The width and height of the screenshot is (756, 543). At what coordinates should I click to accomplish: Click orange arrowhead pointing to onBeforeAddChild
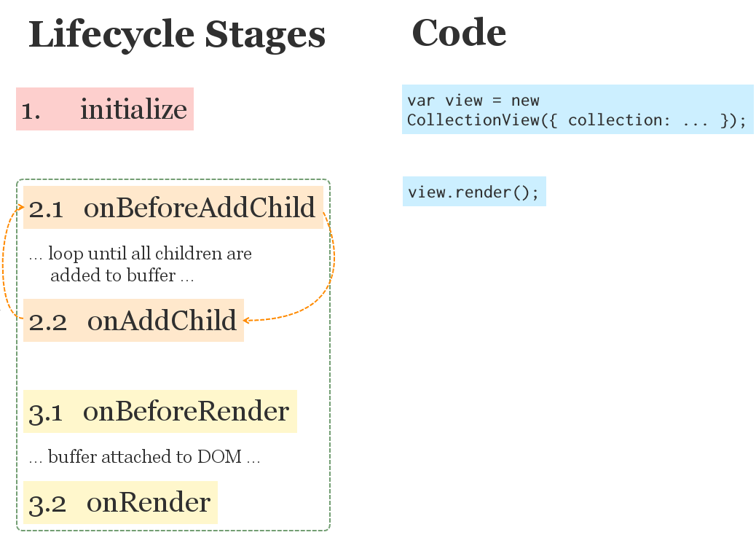(x=21, y=207)
